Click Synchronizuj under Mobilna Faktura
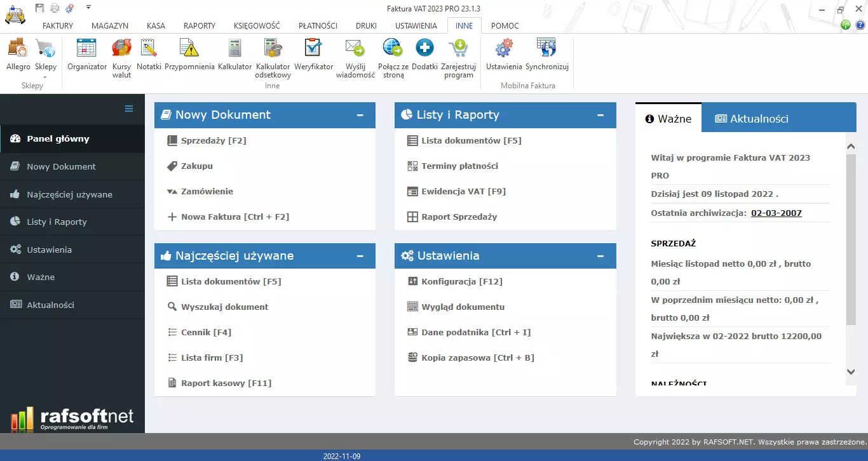Image resolution: width=868 pixels, height=461 pixels. [546, 57]
